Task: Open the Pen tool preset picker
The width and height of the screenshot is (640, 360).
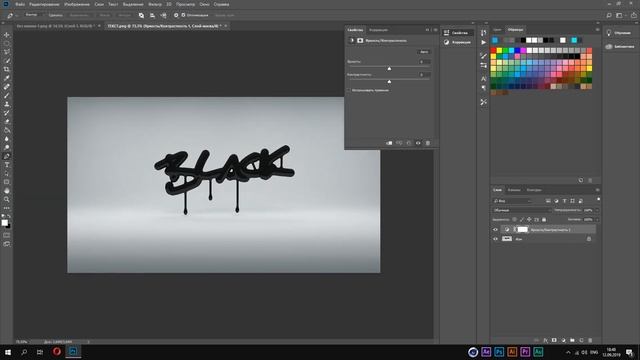Action: (12, 15)
